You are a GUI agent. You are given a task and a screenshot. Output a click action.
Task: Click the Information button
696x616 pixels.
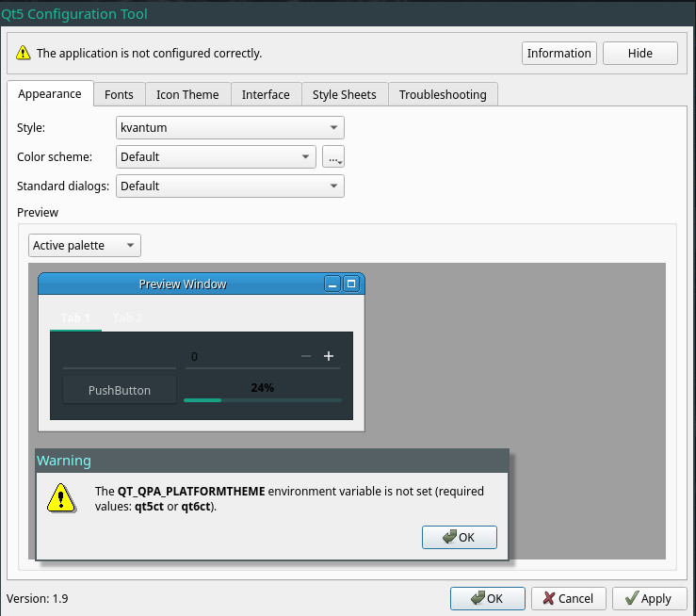(558, 54)
